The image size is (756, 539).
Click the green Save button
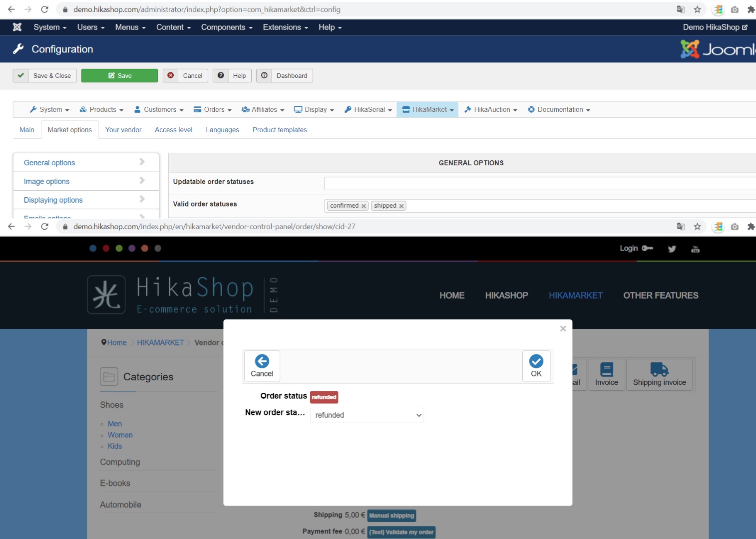[x=120, y=76]
